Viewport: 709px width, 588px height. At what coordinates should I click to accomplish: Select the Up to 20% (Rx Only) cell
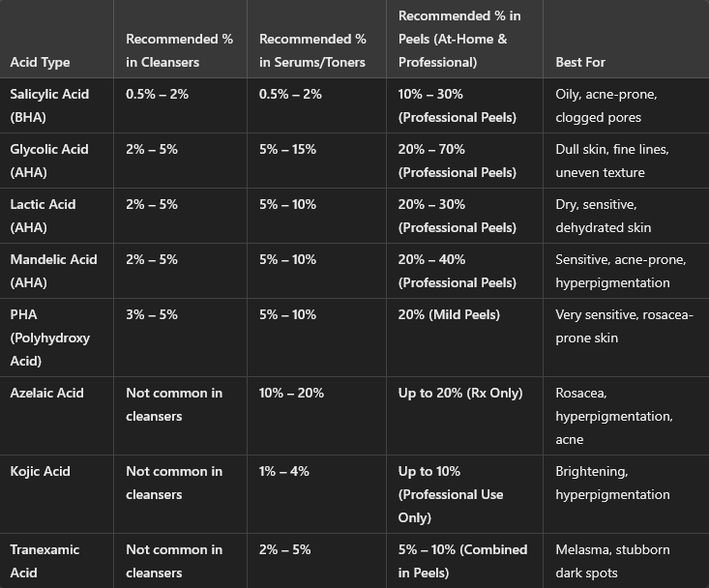460,393
